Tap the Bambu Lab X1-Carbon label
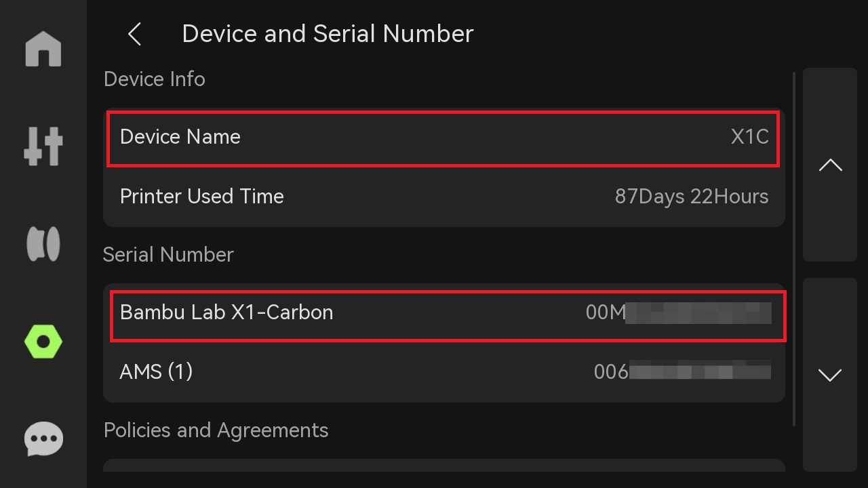Viewport: 868px width, 488px height. (226, 312)
